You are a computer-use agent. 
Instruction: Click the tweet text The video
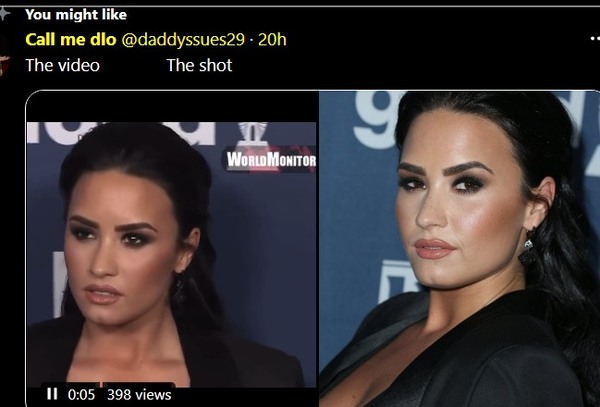[x=62, y=65]
